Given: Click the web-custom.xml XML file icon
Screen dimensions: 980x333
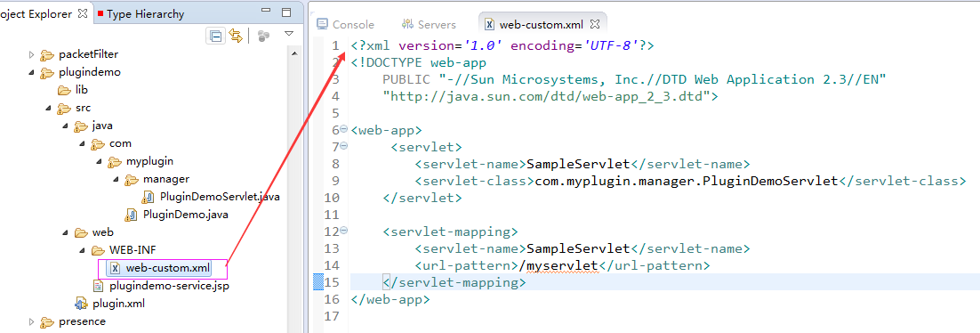Looking at the screenshot, I should pyautogui.click(x=115, y=269).
